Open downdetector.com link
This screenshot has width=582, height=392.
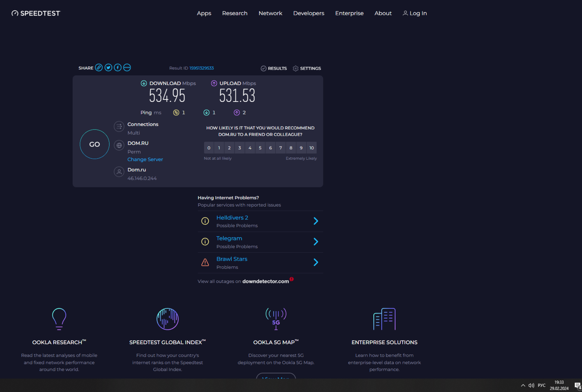pos(266,281)
